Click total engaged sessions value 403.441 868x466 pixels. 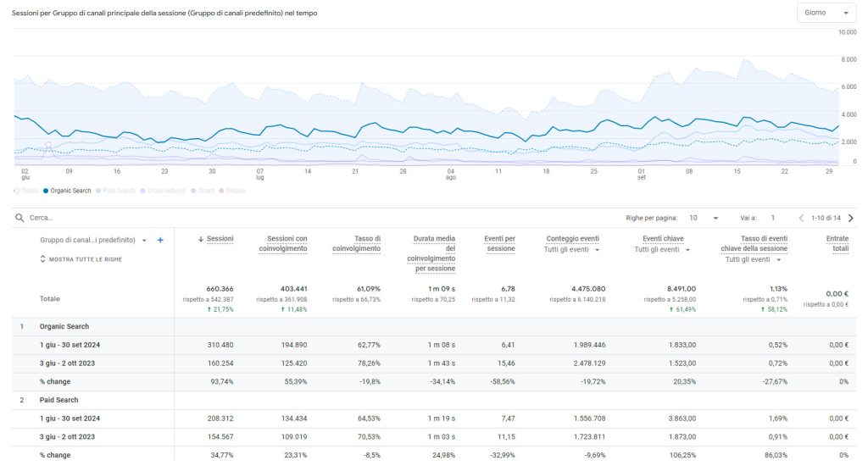click(294, 289)
